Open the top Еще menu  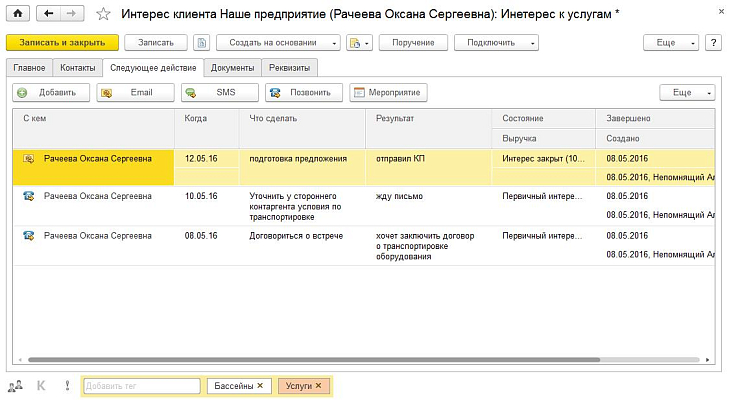click(670, 43)
